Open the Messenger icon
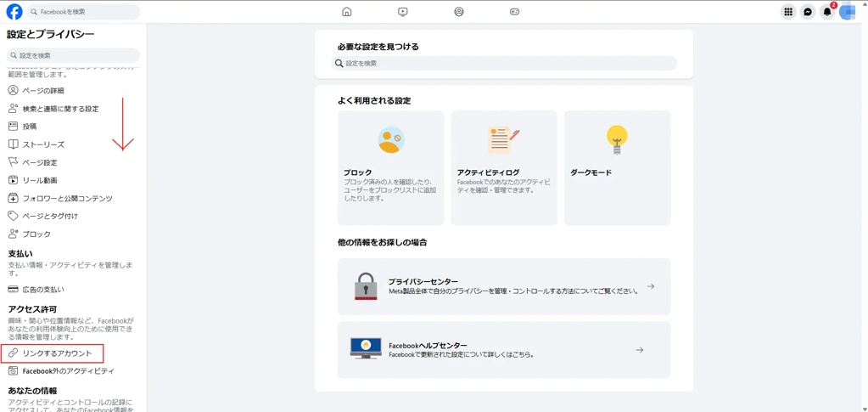Viewport: 868px width, 412px height. pos(809,12)
